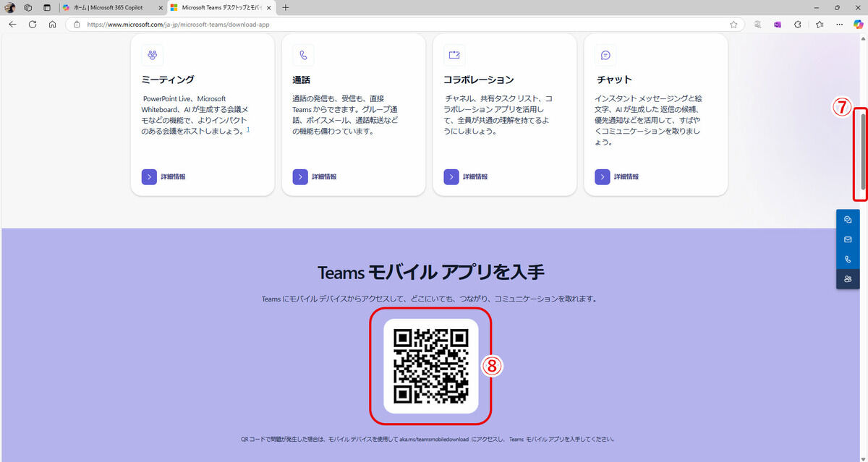Switch to the Microsoft 365 Copilot tab

click(x=109, y=7)
